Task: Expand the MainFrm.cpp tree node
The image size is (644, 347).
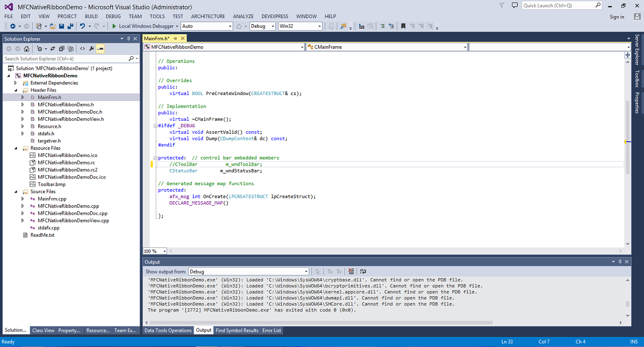Action: click(23, 199)
